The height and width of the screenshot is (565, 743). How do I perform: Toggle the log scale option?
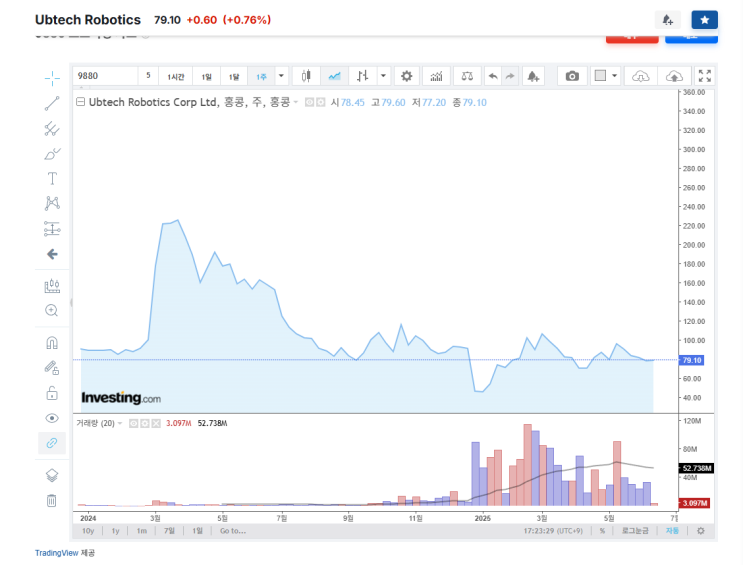(x=635, y=531)
